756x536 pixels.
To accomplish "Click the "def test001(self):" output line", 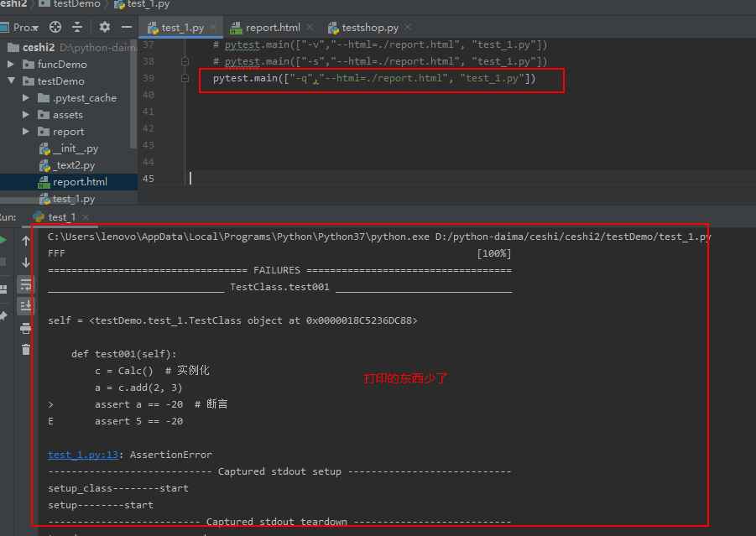I will (124, 354).
